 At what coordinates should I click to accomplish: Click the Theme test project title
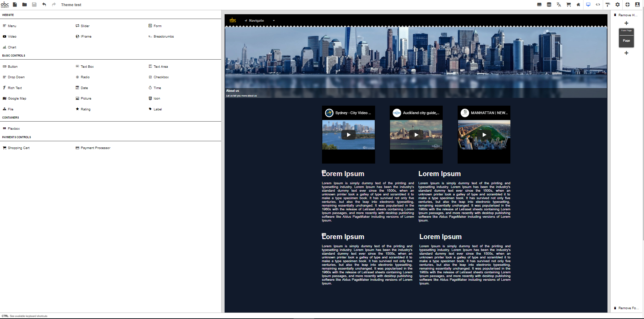(x=71, y=5)
